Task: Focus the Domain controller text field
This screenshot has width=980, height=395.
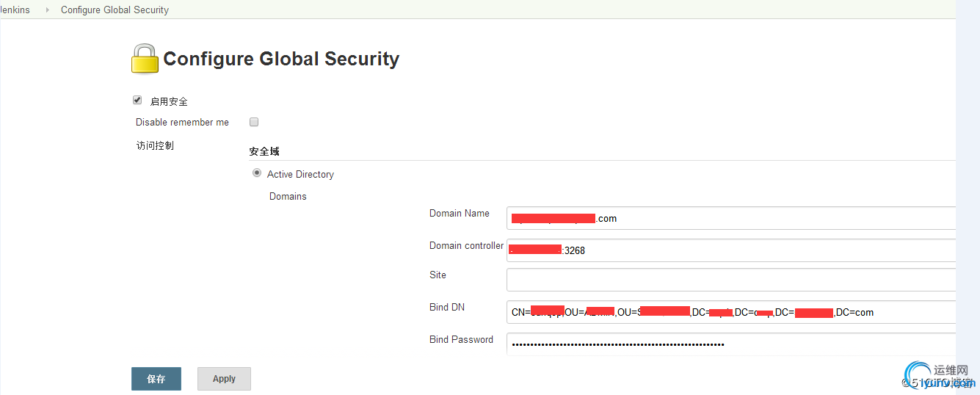Action: [731, 250]
